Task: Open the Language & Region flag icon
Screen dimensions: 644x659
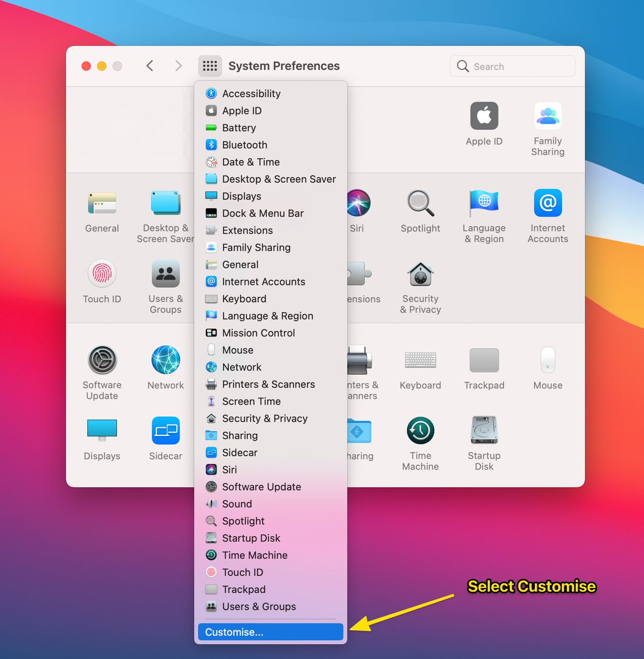Action: pos(484,203)
